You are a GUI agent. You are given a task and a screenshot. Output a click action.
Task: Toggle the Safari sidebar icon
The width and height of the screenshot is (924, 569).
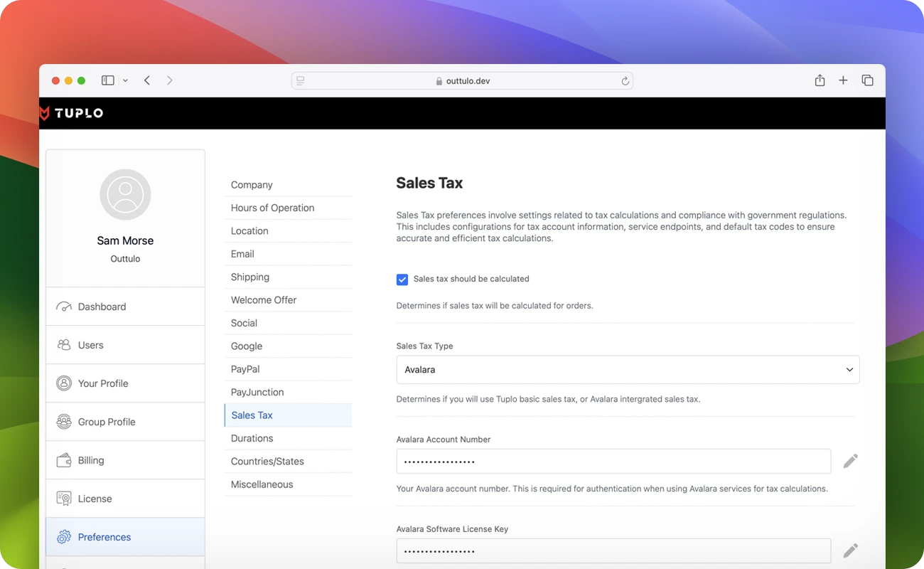(x=108, y=80)
